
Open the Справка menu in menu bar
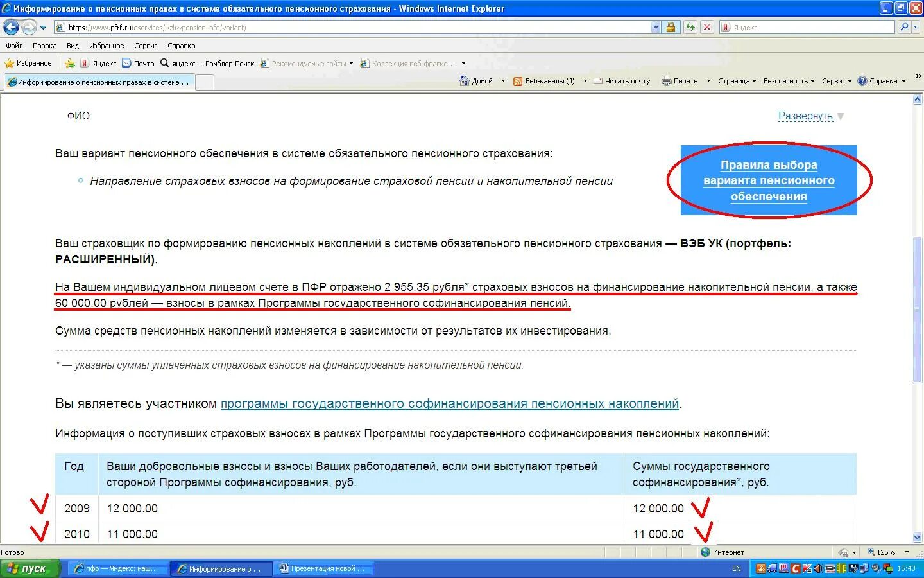(x=181, y=46)
